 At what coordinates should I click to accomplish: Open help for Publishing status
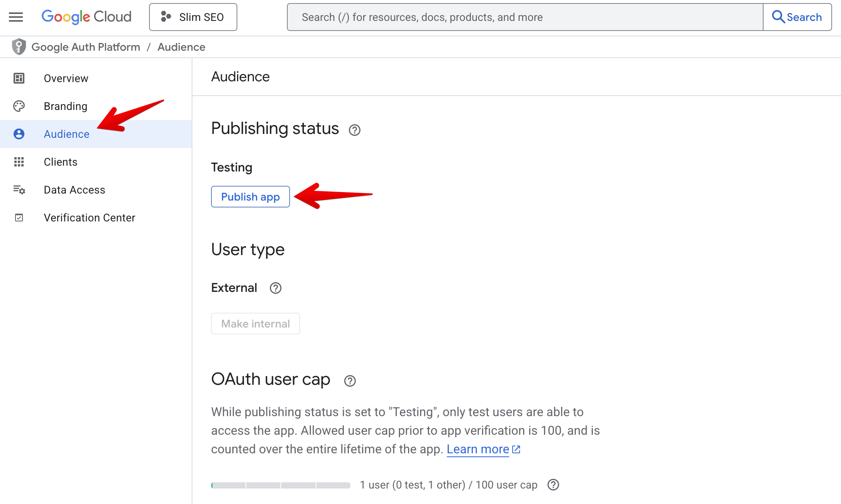click(x=354, y=130)
